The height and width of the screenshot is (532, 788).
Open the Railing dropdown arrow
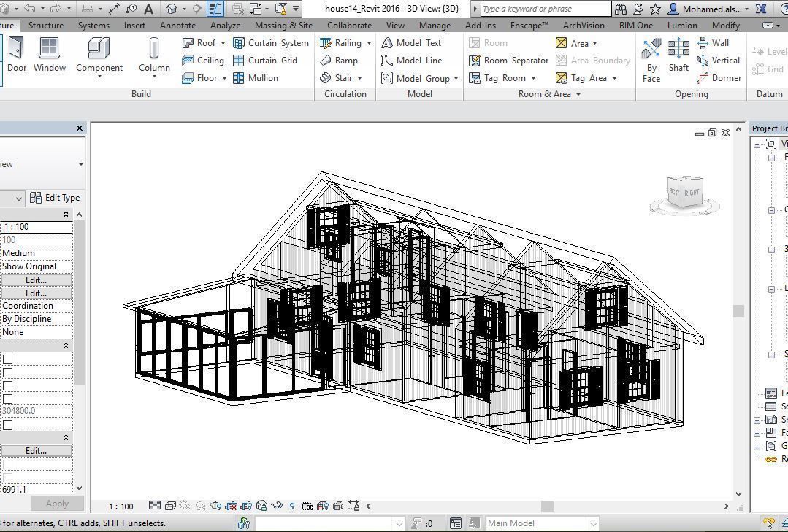click(x=370, y=44)
